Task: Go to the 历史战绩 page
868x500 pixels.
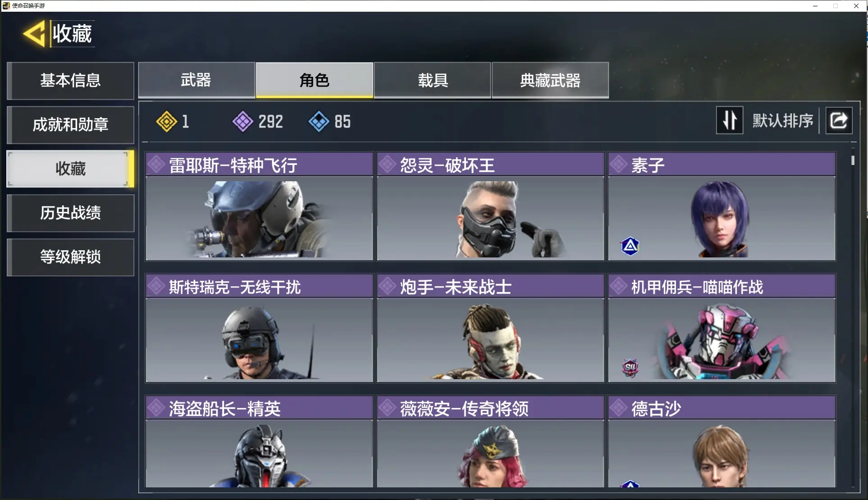Action: [70, 213]
